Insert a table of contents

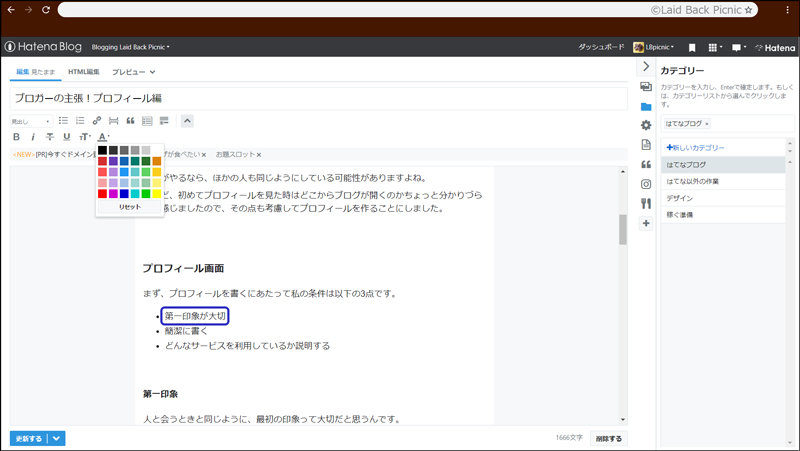pyautogui.click(x=147, y=121)
